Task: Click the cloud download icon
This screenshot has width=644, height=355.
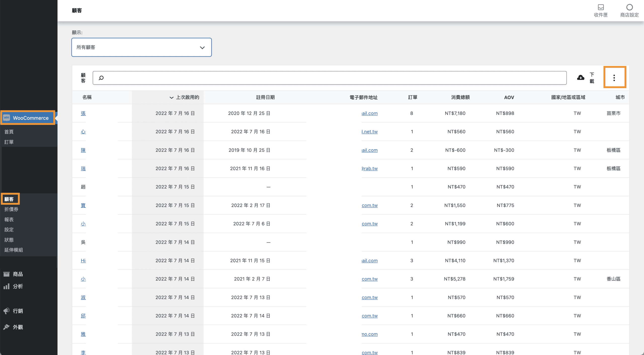Action: pyautogui.click(x=581, y=78)
